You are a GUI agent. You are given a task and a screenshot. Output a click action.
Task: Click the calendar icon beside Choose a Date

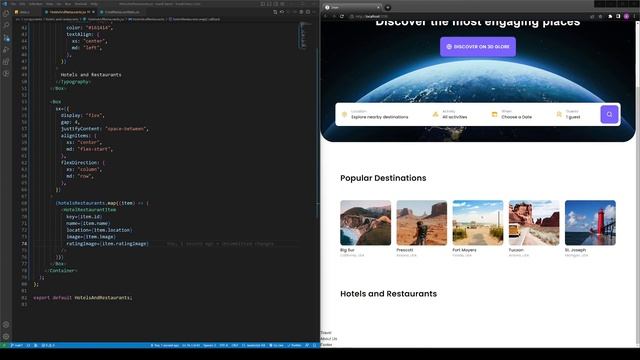coord(494,115)
